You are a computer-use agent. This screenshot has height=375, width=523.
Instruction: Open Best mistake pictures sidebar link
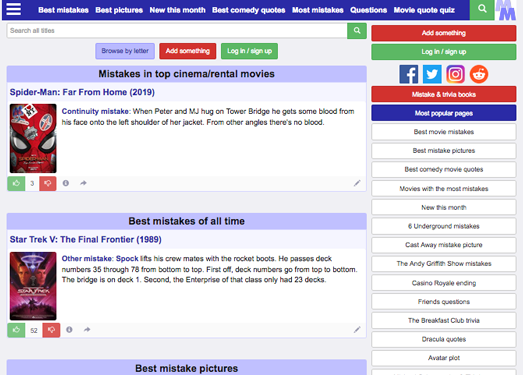tap(444, 150)
